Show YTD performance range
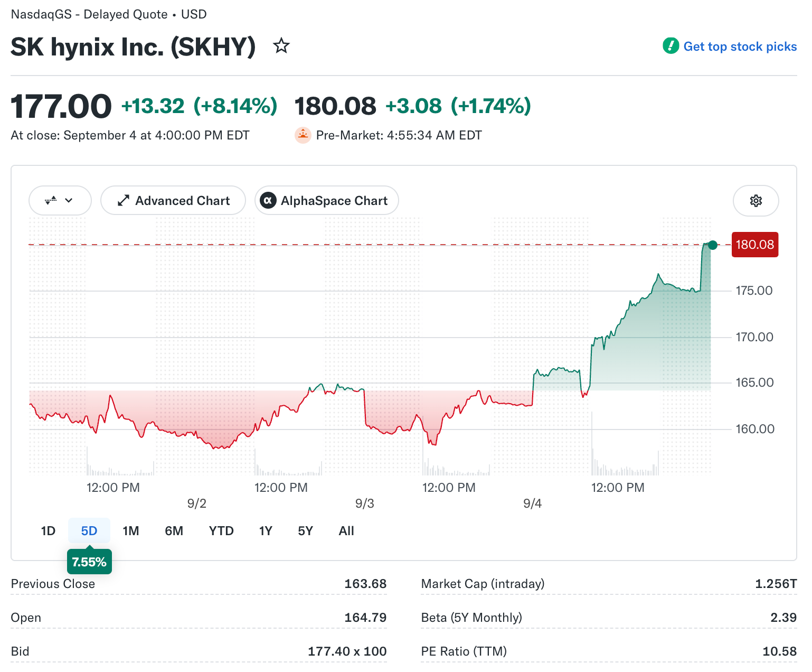812x672 pixels. [221, 531]
